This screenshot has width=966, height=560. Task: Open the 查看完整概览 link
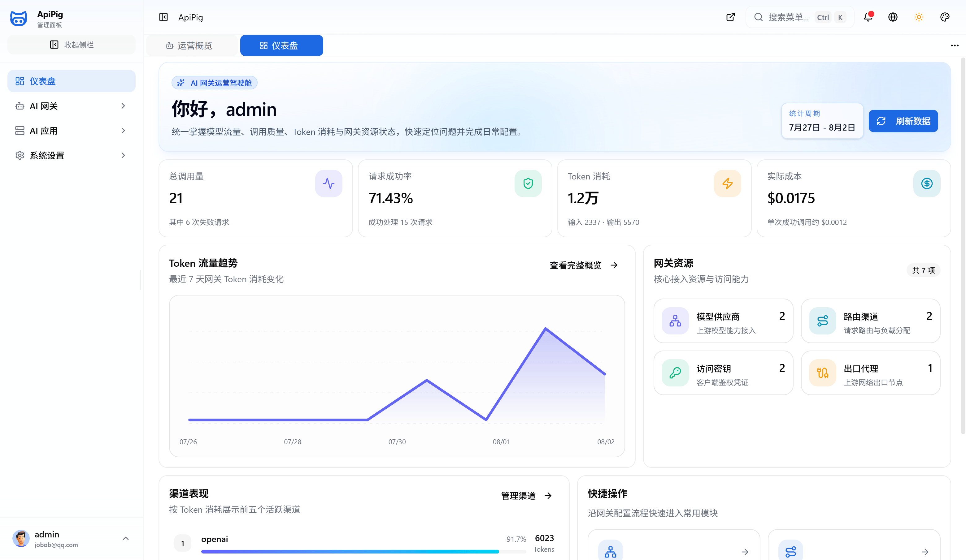tap(583, 265)
